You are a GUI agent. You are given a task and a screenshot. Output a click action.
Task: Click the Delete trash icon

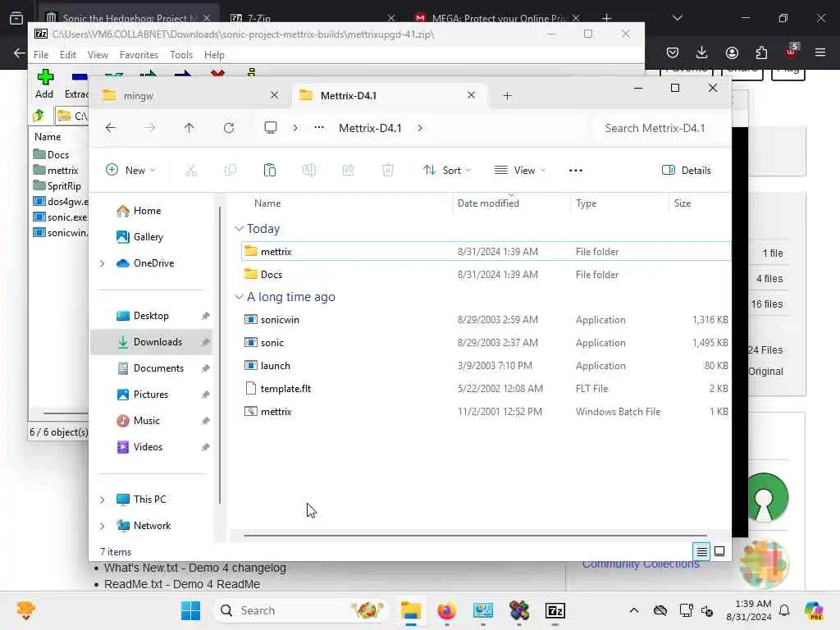pyautogui.click(x=388, y=171)
